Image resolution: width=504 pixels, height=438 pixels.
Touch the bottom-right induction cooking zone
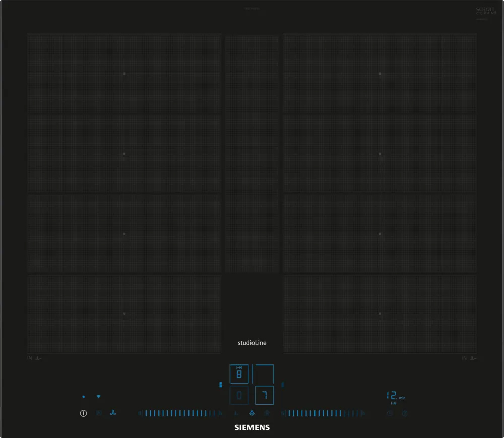pos(380,313)
